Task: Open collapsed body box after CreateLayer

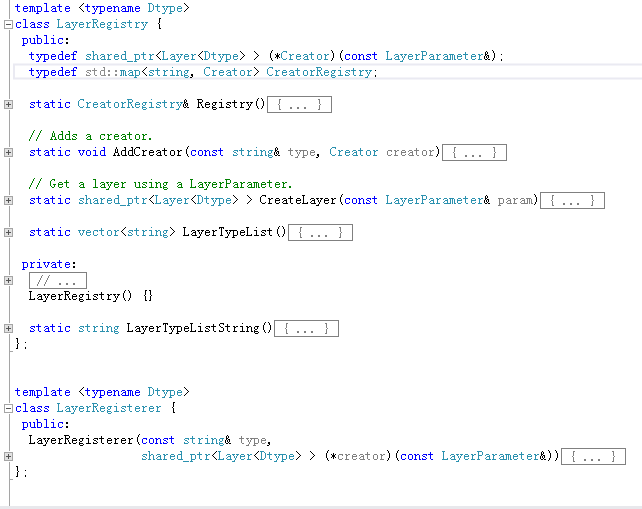Action: click(x=572, y=201)
